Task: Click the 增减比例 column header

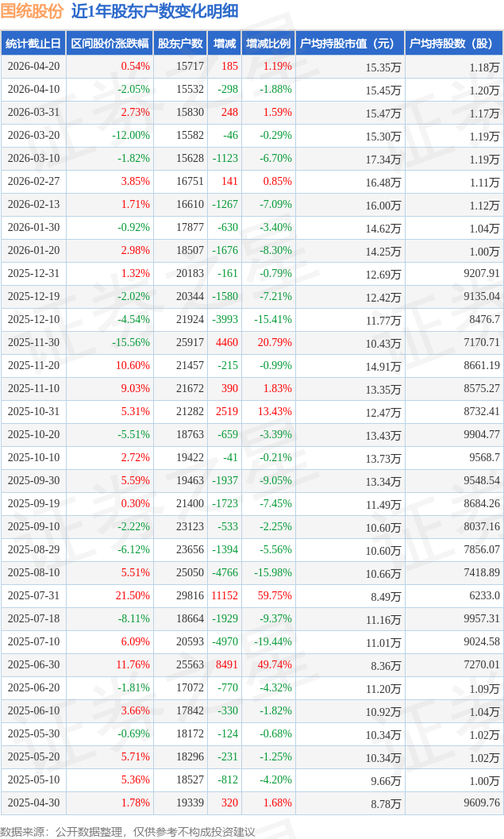Action: click(268, 44)
